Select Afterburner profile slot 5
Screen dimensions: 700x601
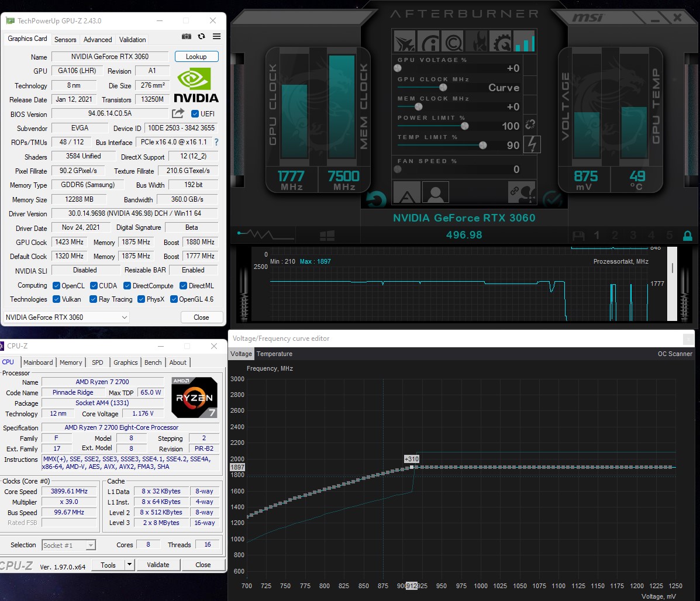tap(669, 235)
